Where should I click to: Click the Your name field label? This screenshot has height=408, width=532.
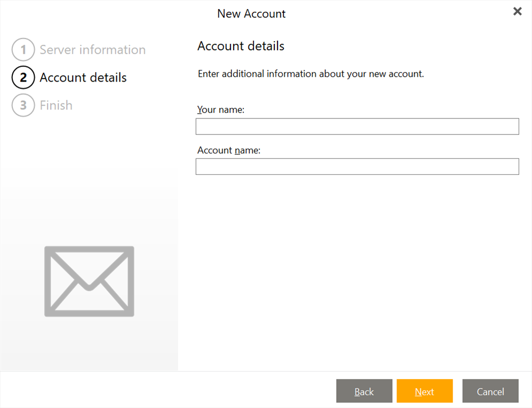tap(220, 109)
